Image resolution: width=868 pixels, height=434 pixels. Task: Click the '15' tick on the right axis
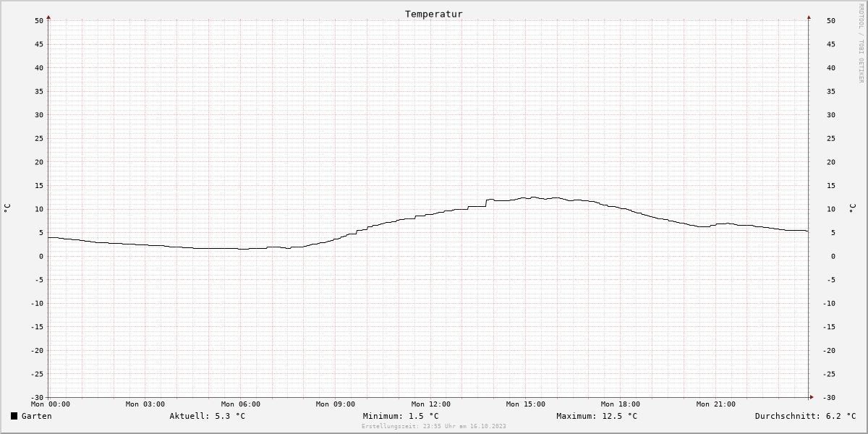[831, 186]
